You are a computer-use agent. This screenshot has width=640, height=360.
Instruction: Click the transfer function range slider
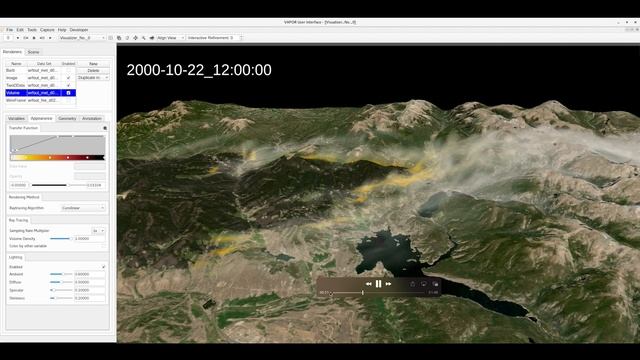58,185
